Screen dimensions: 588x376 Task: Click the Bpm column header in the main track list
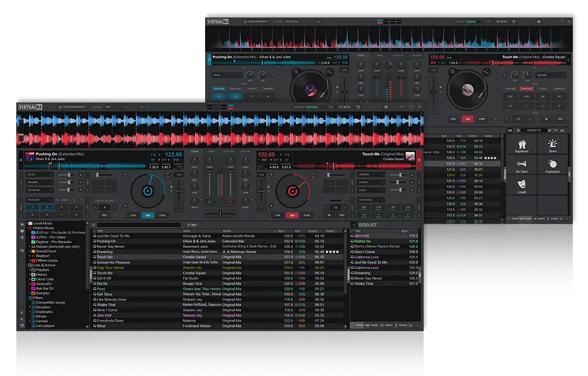(281, 231)
